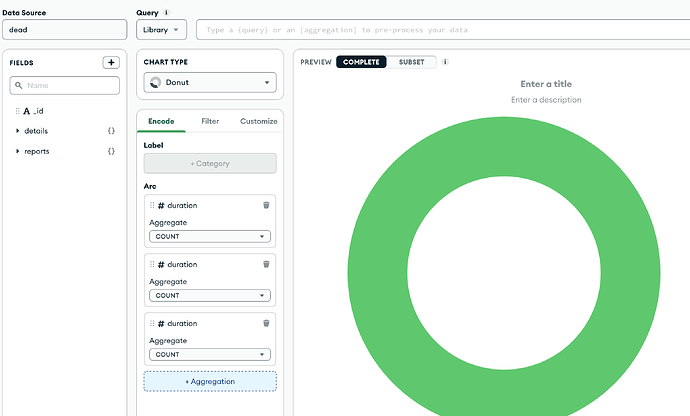Click the Enter a title placeholder
690x416 pixels.
546,84
